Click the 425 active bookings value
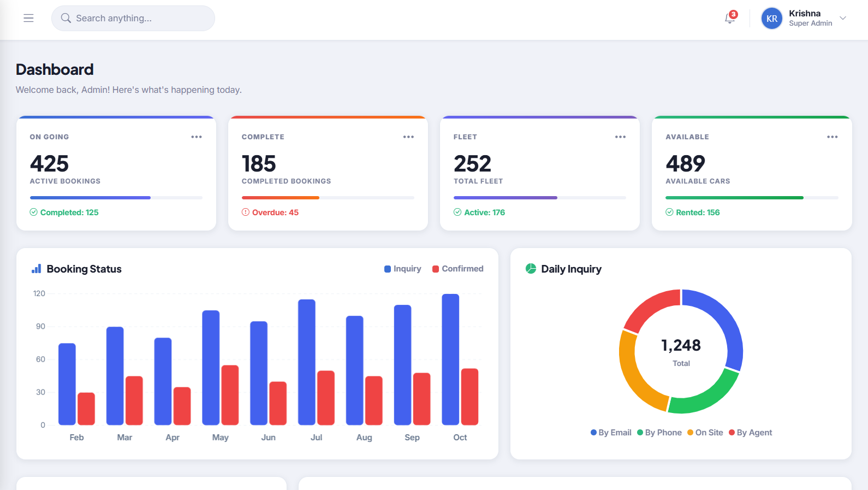 pos(50,163)
